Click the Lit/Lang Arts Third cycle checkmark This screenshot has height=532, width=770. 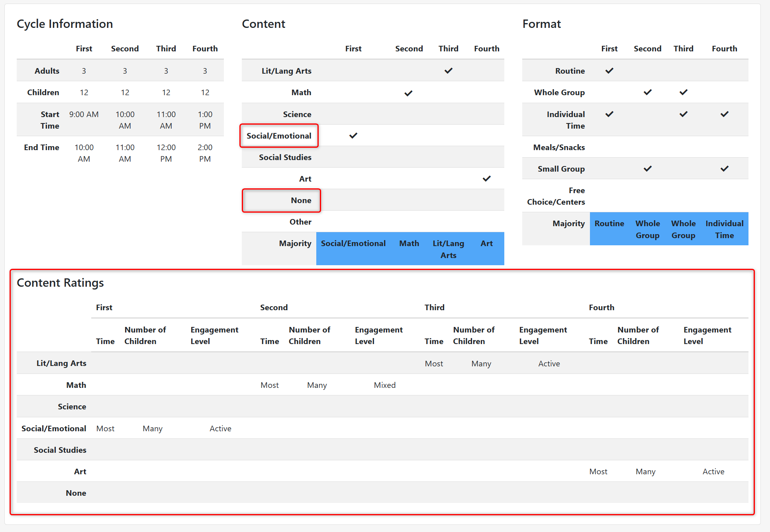click(x=448, y=71)
